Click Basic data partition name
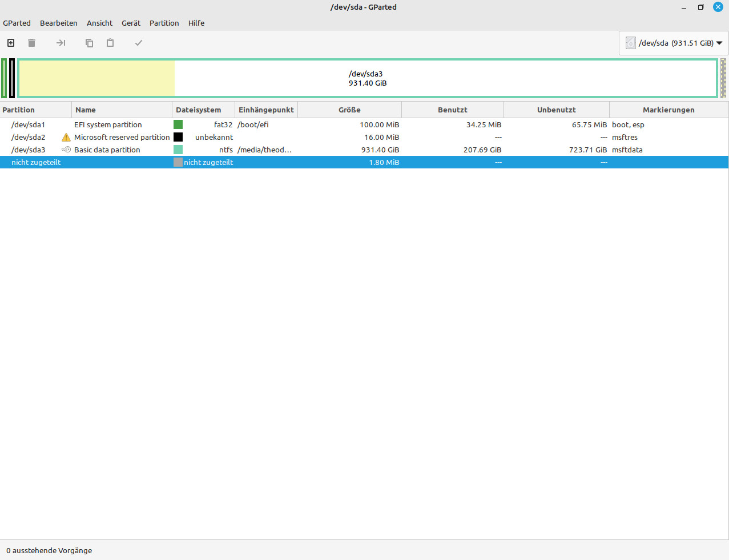Viewport: 729px width, 560px height. tap(107, 150)
